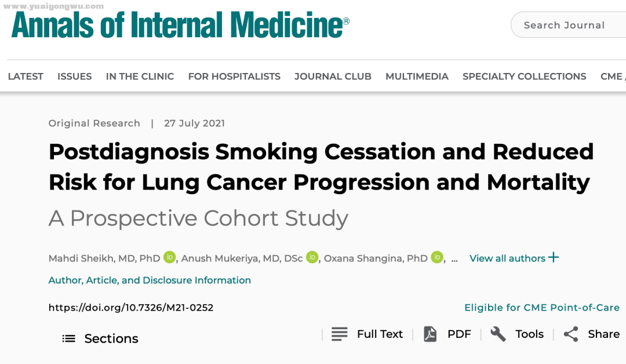Open Oxana Shangina's ORCID iD icon
This screenshot has width=626, height=364.
tap(437, 257)
